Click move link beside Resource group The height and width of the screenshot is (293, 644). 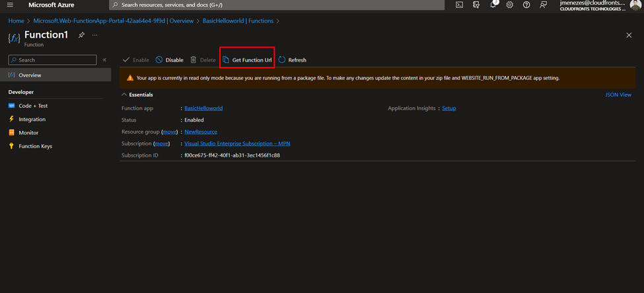(170, 132)
